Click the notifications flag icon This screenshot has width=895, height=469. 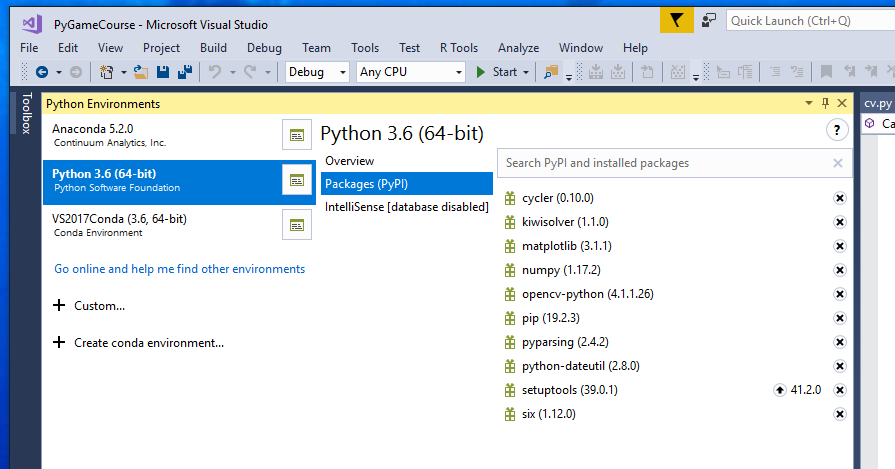click(676, 21)
